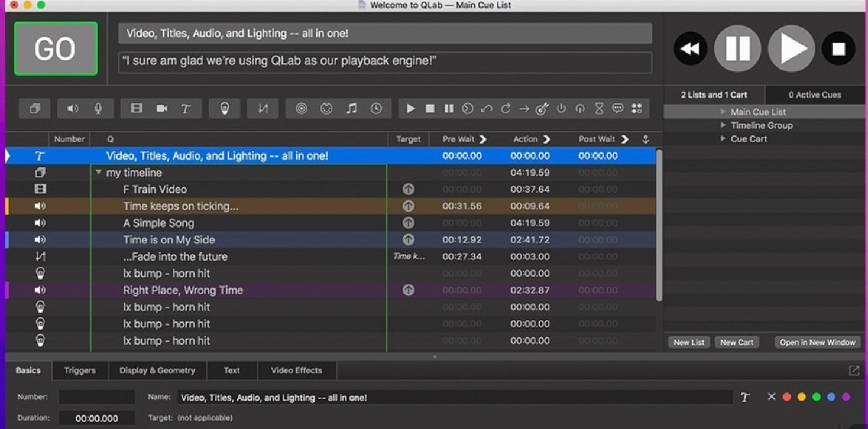The image size is (868, 429).
Task: Clear cue color with the X
Action: [771, 397]
